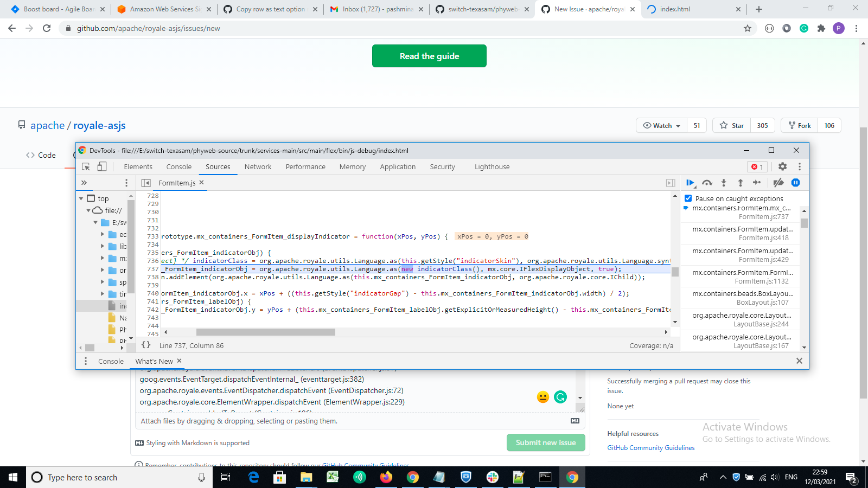Expand the tir folder in navigator
The height and width of the screenshot is (488, 868).
click(x=103, y=294)
